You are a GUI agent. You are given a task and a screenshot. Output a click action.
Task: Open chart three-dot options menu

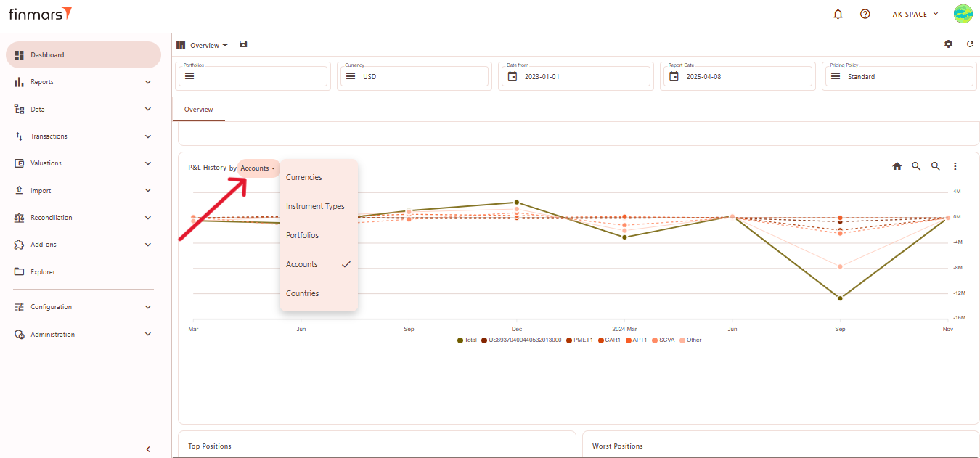[955, 166]
